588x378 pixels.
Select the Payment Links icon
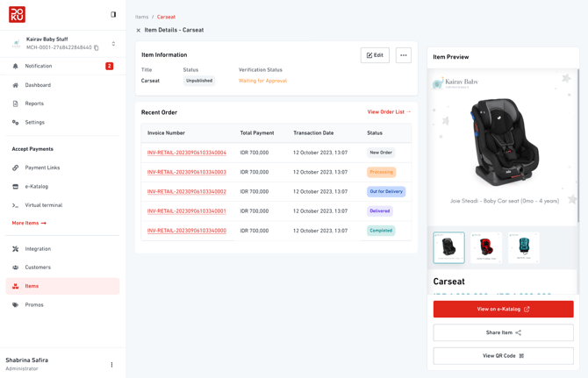[16, 168]
